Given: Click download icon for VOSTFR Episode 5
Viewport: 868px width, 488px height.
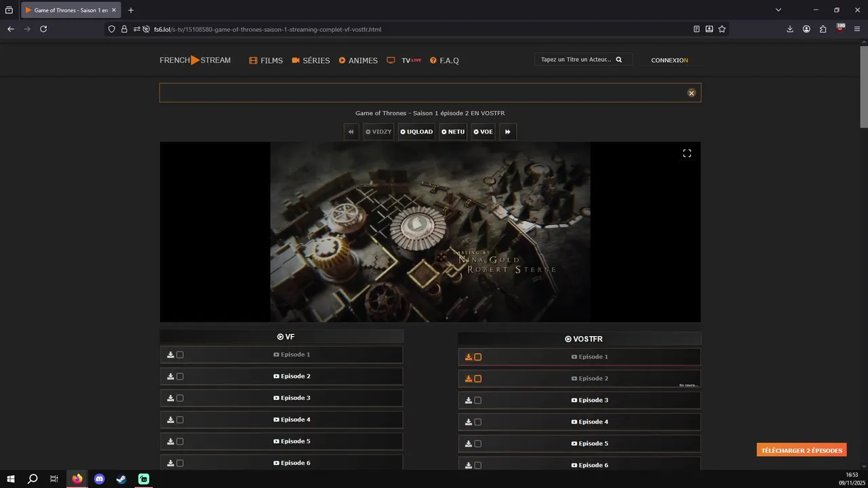Looking at the screenshot, I should (469, 444).
